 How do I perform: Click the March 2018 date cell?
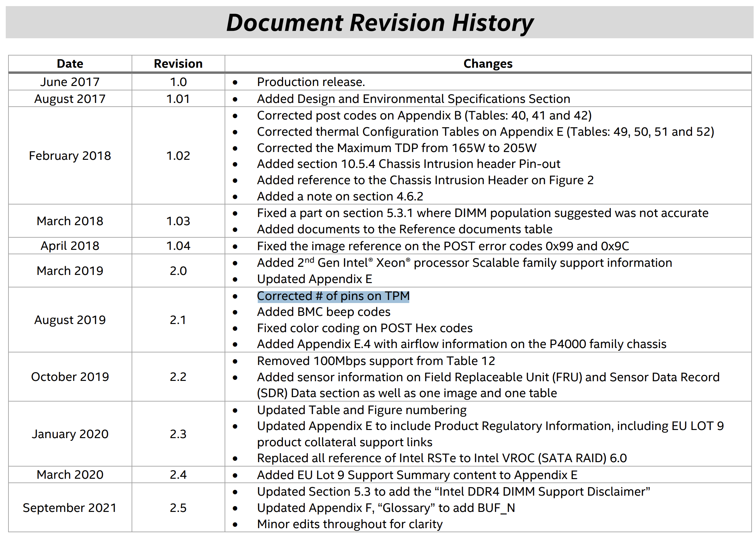coord(70,221)
